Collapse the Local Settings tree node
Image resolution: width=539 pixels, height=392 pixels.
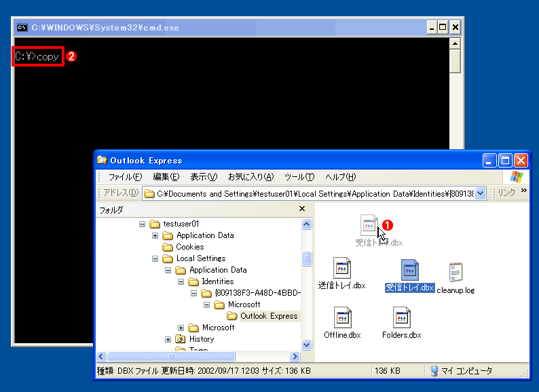point(155,258)
